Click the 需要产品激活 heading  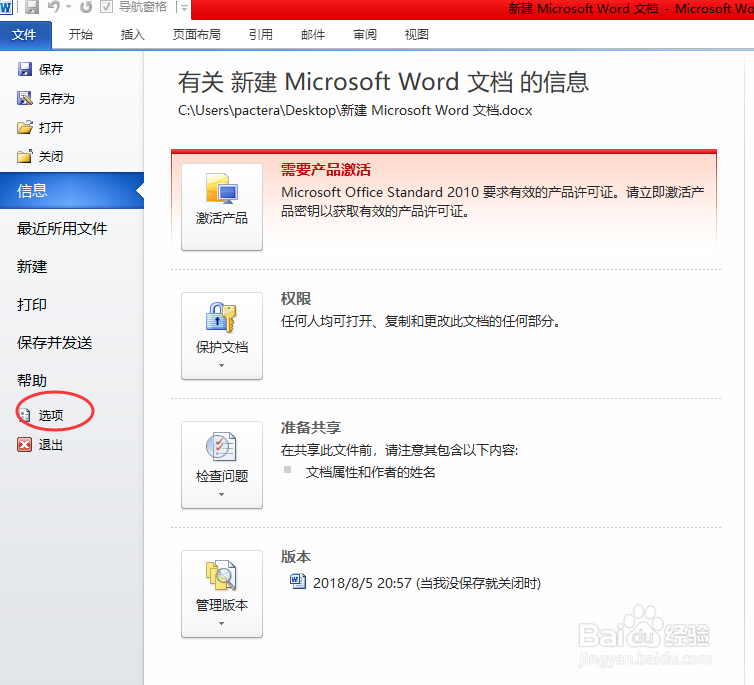(326, 170)
